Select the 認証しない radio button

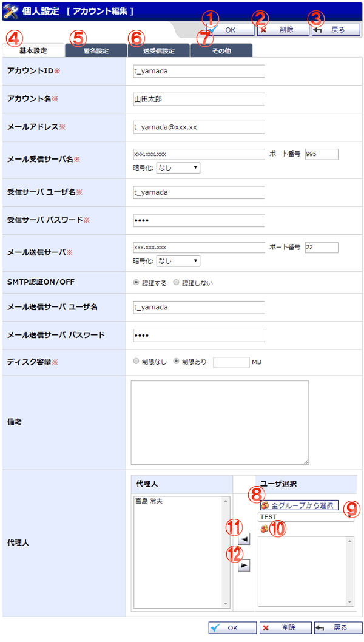tap(176, 283)
